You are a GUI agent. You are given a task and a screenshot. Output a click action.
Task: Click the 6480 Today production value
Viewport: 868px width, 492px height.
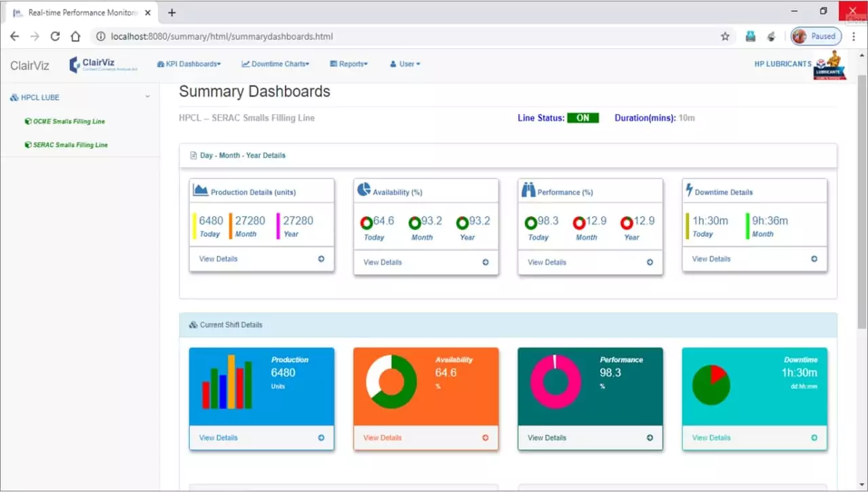pos(211,221)
